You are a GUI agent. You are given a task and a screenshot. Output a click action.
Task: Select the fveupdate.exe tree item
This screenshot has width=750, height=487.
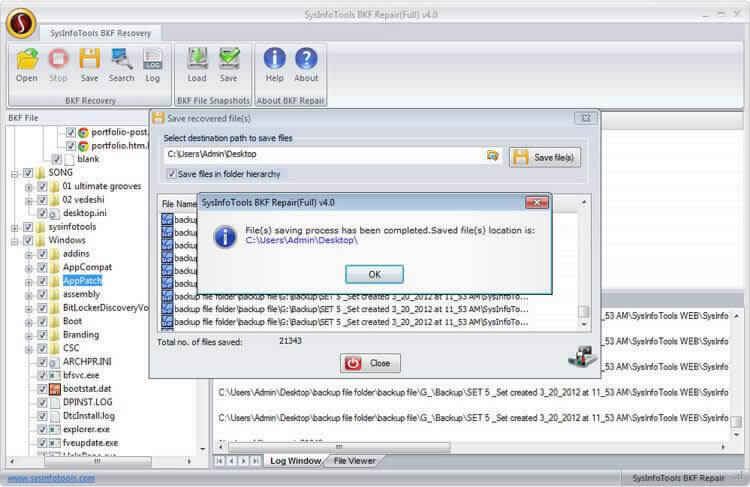[x=90, y=443]
